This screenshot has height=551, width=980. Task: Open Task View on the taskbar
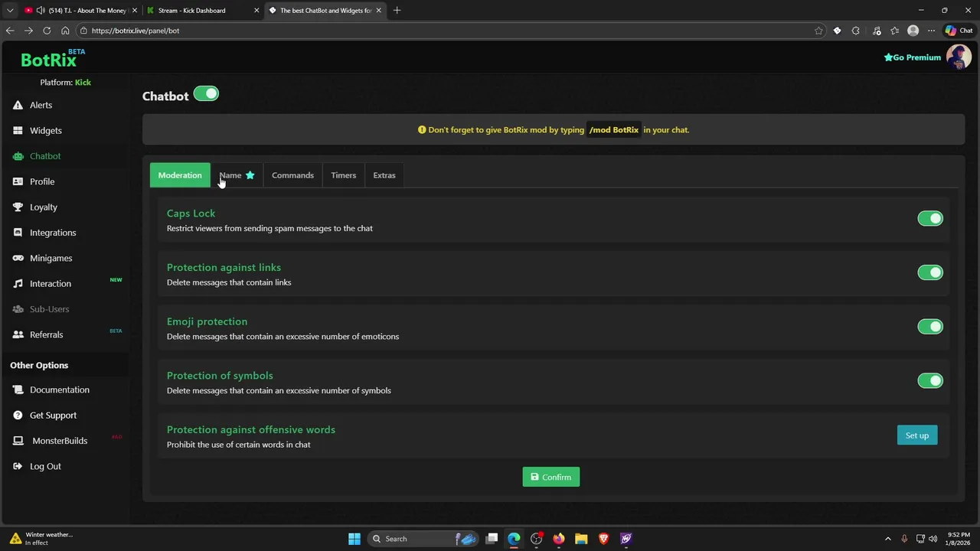tap(492, 539)
